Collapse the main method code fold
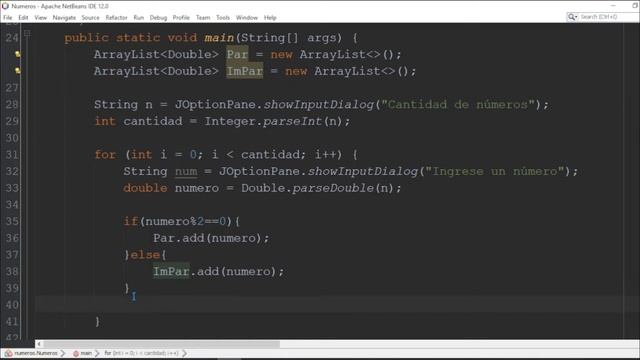The width and height of the screenshot is (640, 360). coord(27,33)
